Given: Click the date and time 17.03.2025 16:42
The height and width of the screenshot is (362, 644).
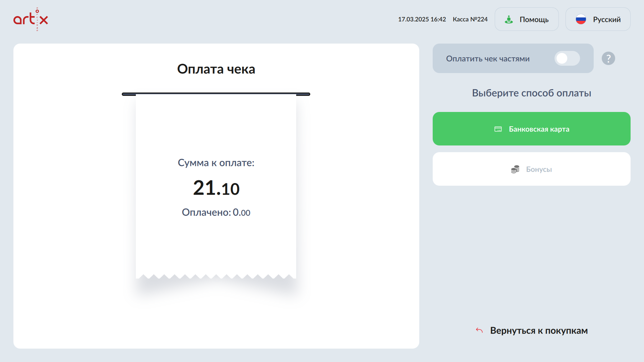Looking at the screenshot, I should click(x=422, y=19).
